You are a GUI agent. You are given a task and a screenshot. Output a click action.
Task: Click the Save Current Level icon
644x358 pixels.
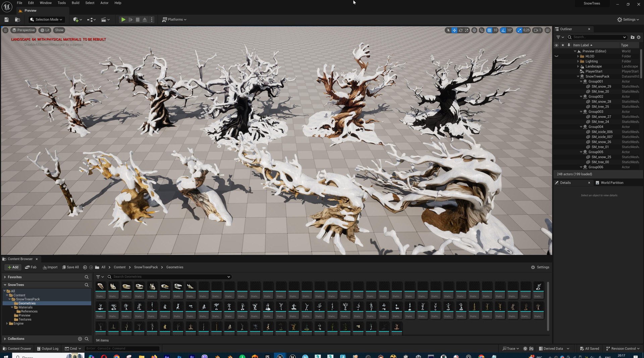[x=6, y=19]
